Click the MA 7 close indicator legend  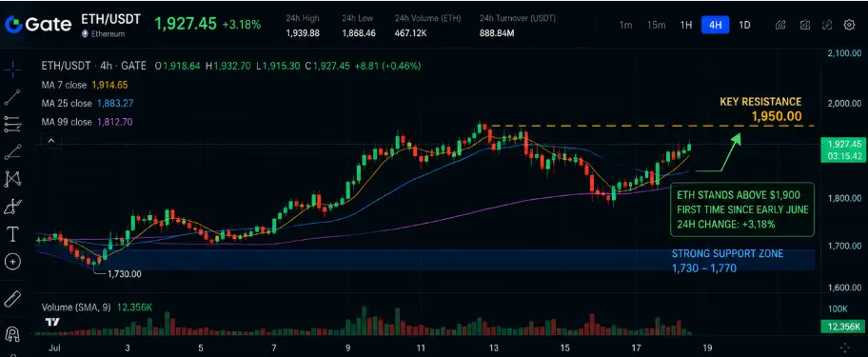click(85, 86)
